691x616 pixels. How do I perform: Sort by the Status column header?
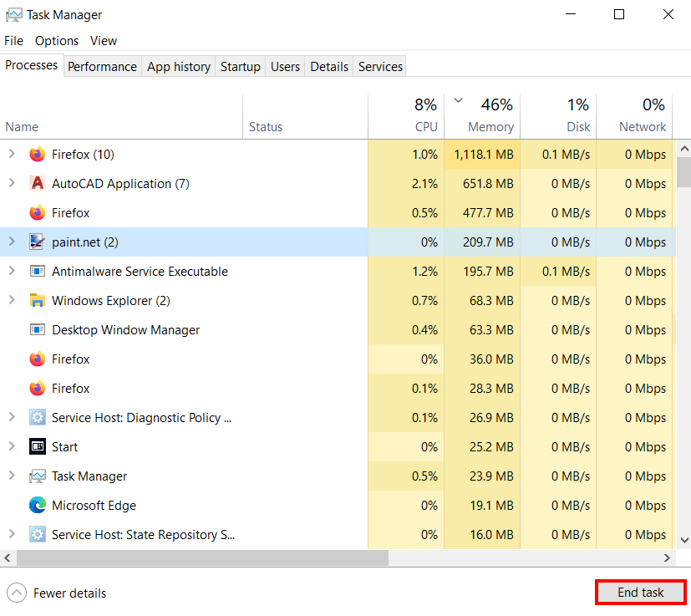coord(306,117)
